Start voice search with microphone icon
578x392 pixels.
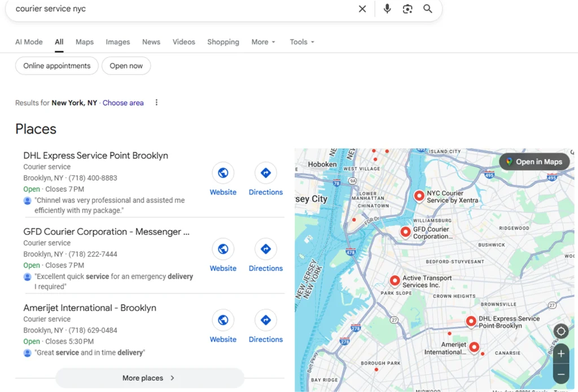pyautogui.click(x=387, y=9)
